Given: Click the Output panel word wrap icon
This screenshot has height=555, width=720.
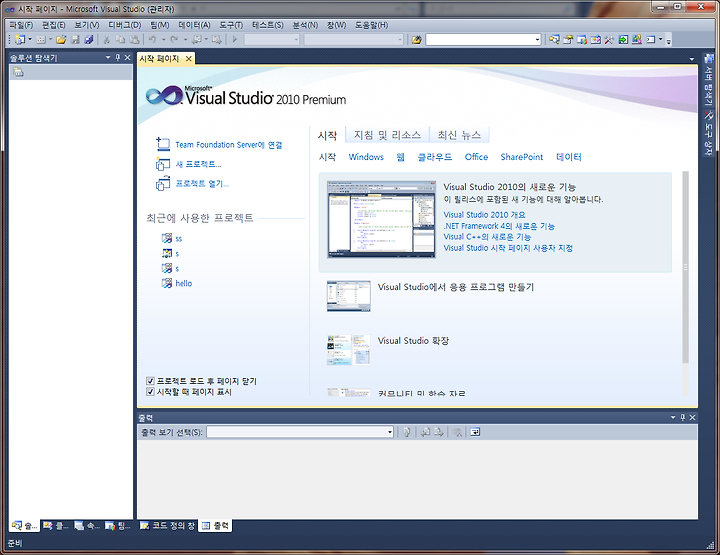Looking at the screenshot, I should click(x=475, y=432).
